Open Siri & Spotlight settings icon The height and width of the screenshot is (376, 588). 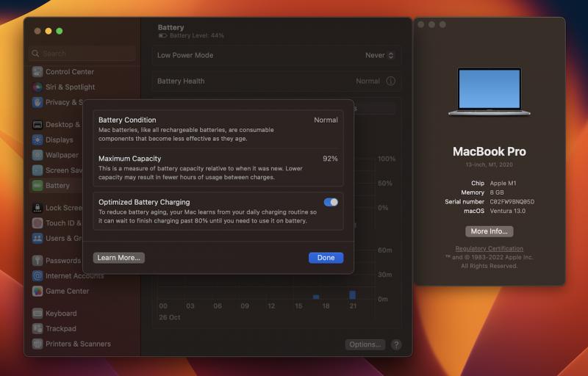point(37,87)
